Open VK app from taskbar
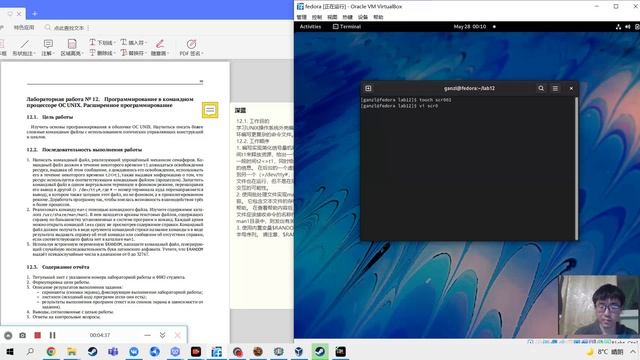This screenshot has width=640, height=360. [x=134, y=351]
